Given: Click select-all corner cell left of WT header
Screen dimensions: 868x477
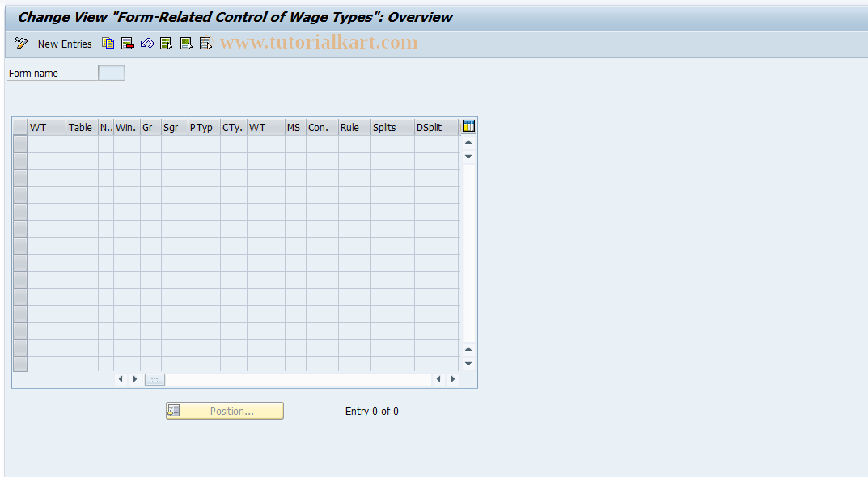Looking at the screenshot, I should 20,127.
